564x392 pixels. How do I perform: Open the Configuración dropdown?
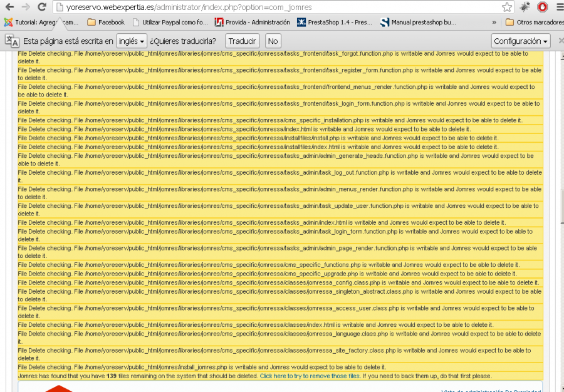[521, 41]
